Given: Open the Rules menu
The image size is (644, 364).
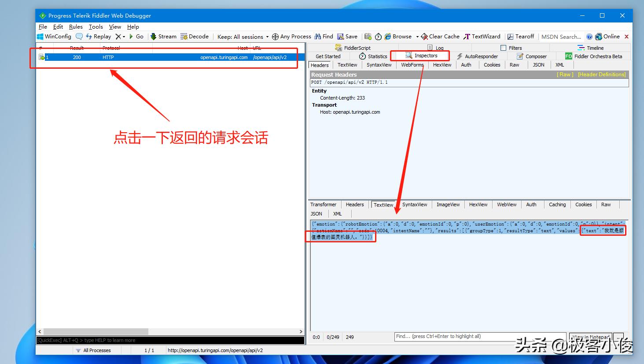Looking at the screenshot, I should pyautogui.click(x=76, y=27).
